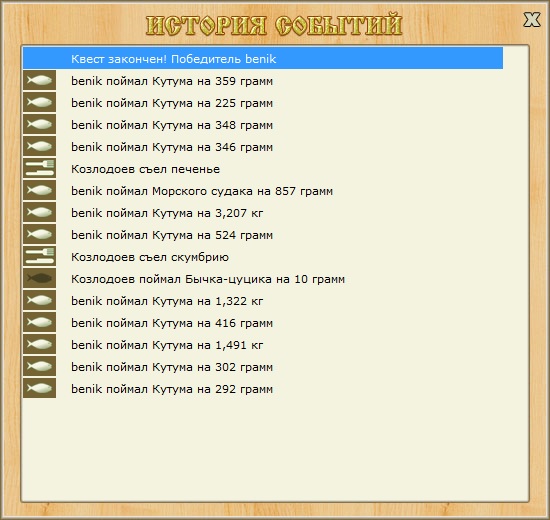Click fork-and-knife icon for съел скумбрию

point(39,256)
